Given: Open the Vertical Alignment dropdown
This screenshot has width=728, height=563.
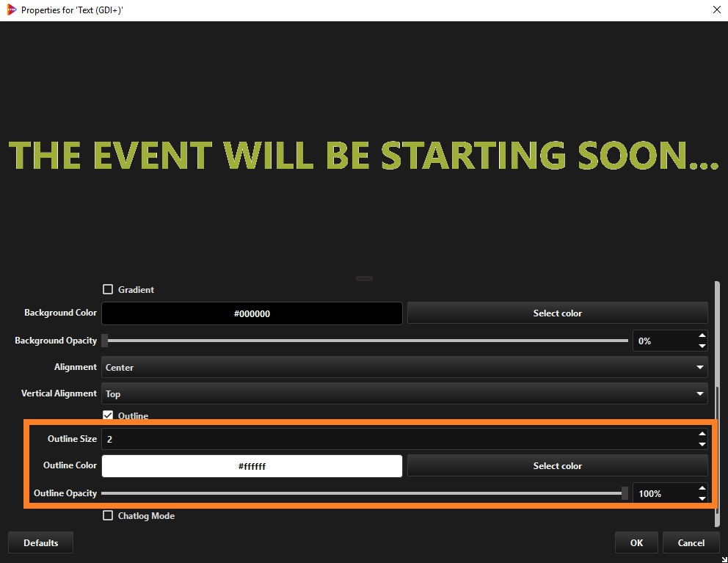Looking at the screenshot, I should coord(404,394).
